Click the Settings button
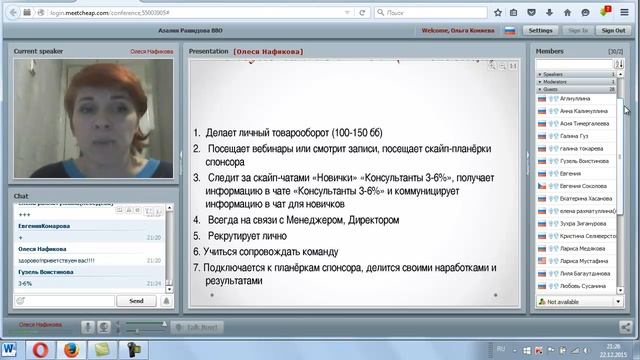 coord(540,31)
